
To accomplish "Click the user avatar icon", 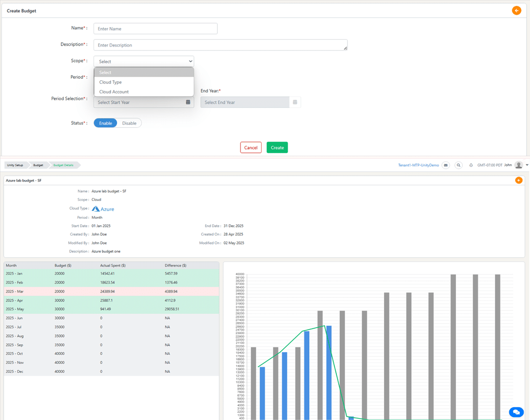I will pyautogui.click(x=519, y=165).
